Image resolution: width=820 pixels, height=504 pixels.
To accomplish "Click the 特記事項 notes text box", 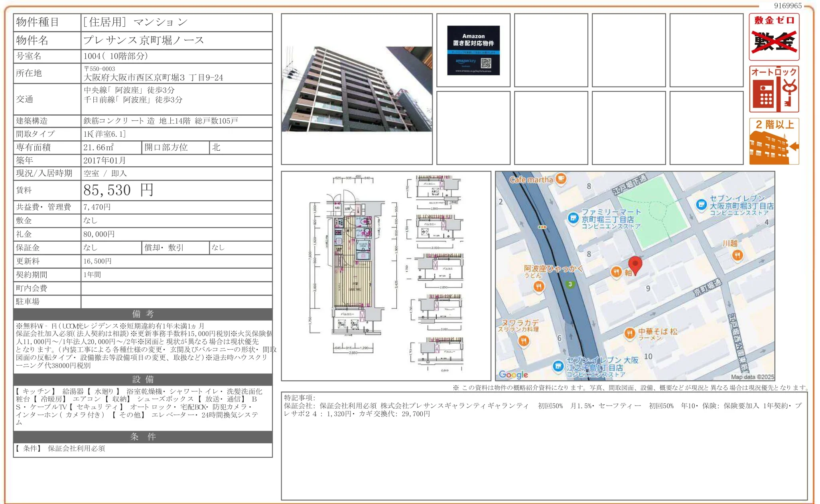I will [544, 445].
